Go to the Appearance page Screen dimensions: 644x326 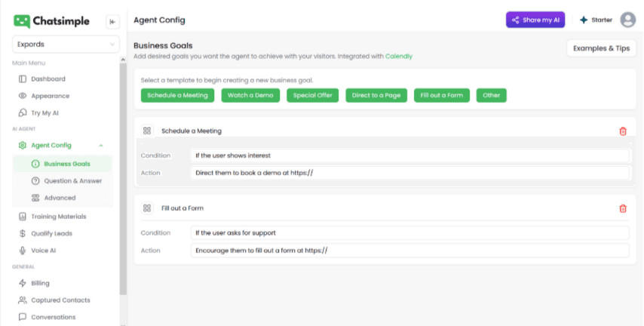click(x=50, y=96)
